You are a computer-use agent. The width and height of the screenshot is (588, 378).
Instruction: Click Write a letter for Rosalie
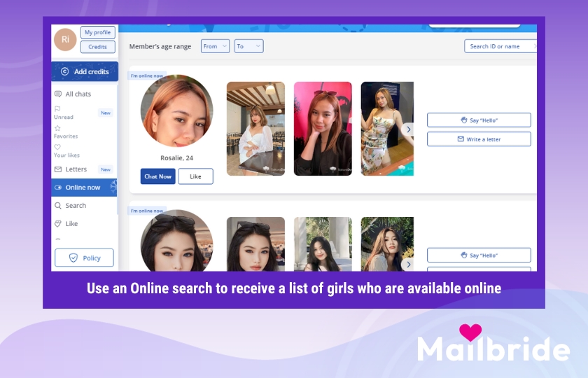pos(479,139)
